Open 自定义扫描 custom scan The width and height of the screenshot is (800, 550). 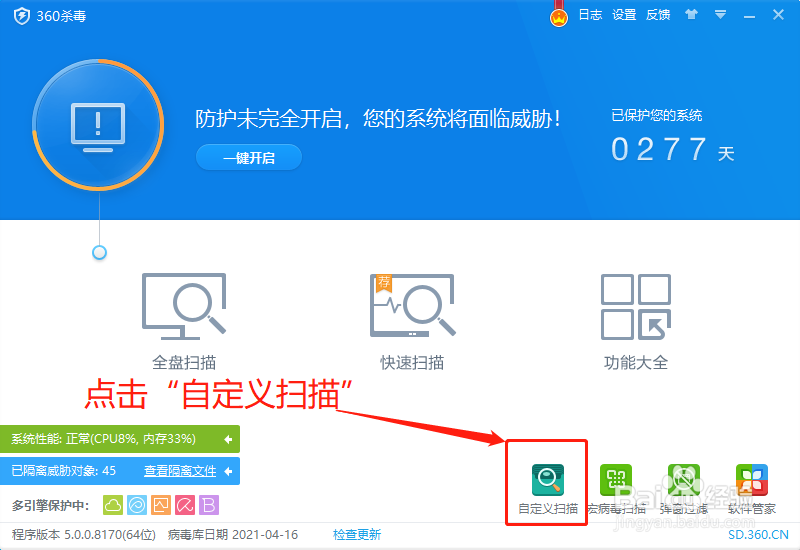tap(547, 488)
